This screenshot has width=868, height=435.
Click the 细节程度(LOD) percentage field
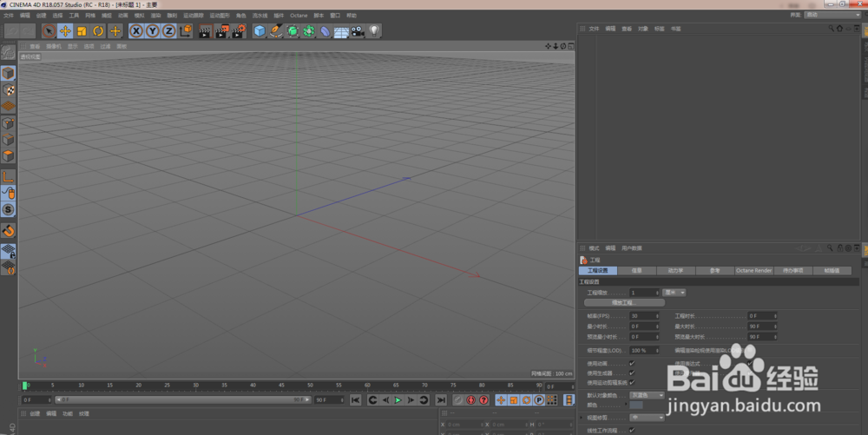tap(644, 350)
